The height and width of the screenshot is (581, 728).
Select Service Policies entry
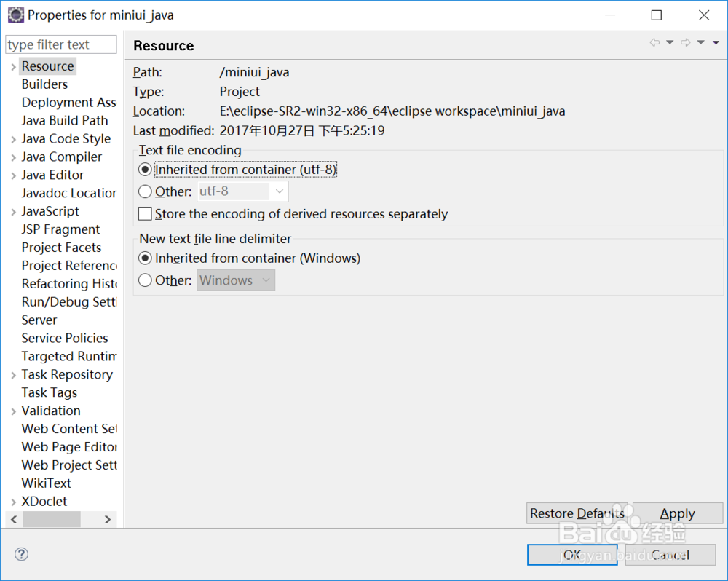click(x=65, y=338)
